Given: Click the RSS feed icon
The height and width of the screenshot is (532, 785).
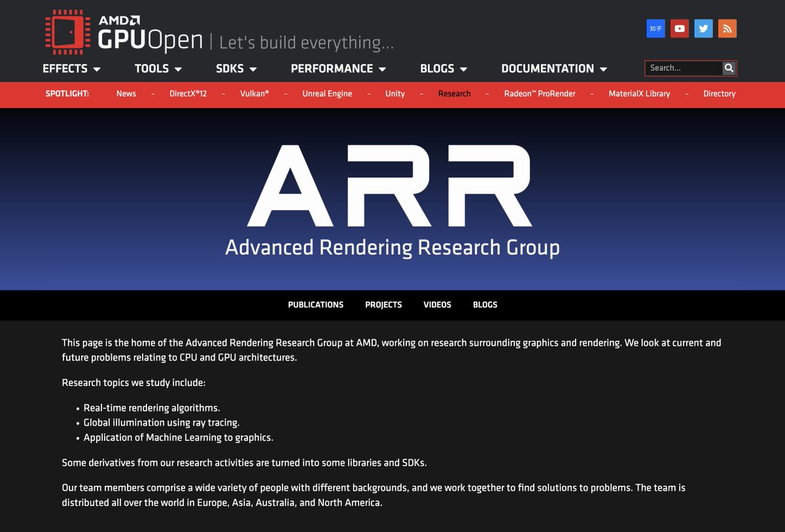Looking at the screenshot, I should [x=727, y=28].
